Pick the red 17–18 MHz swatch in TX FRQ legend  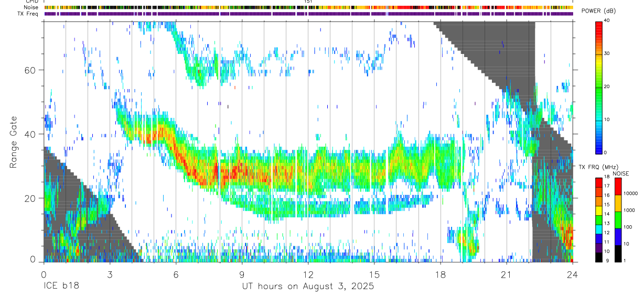click(x=599, y=183)
